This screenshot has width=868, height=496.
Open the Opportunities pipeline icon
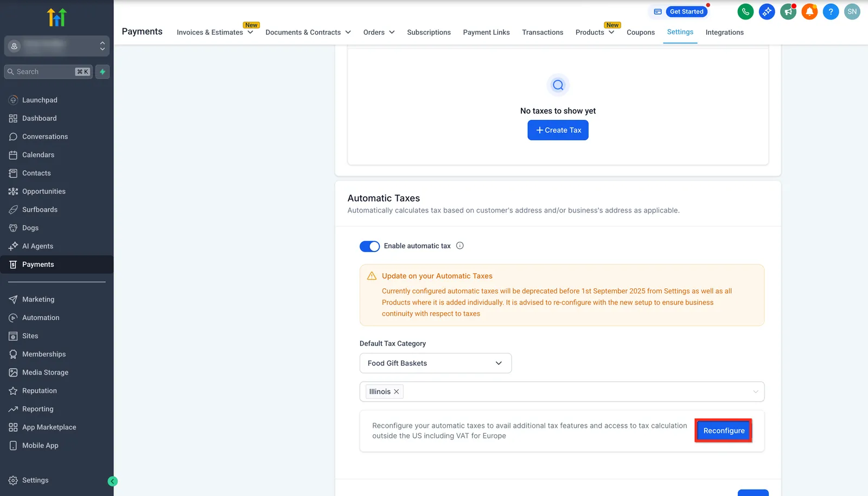point(13,191)
